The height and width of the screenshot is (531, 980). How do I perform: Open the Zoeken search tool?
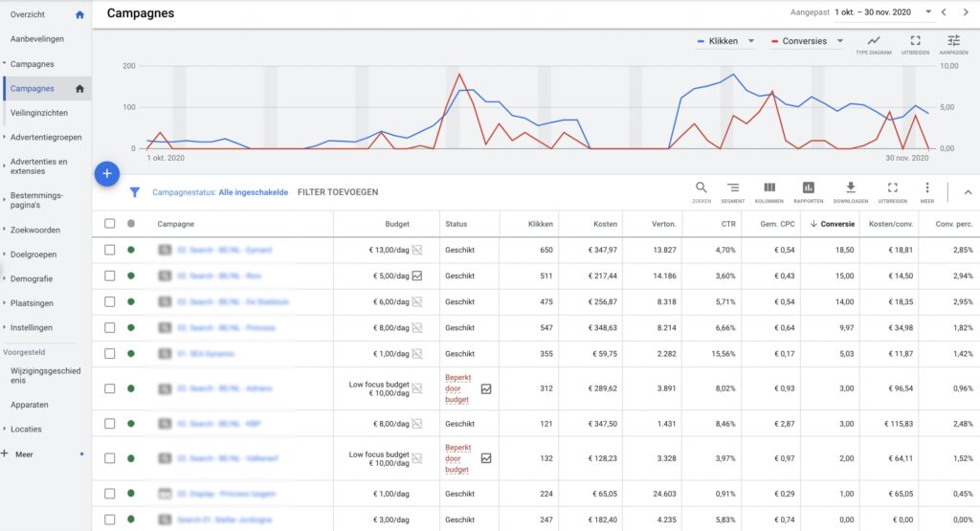(702, 191)
